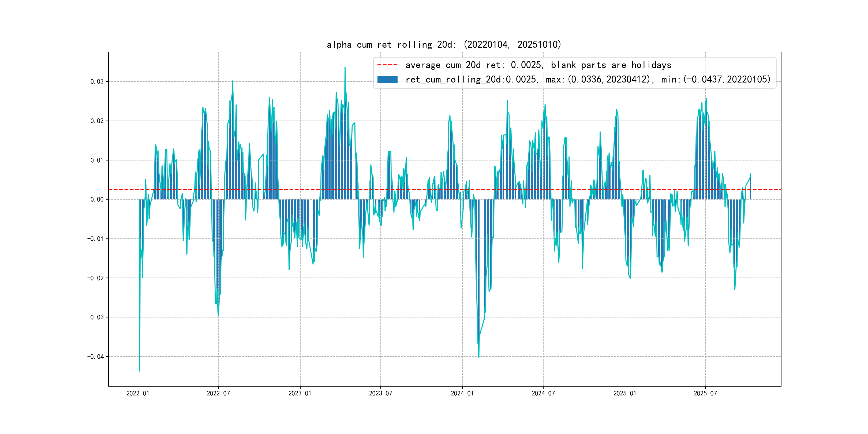This screenshot has height=434, width=868.
Task: Click the minimum spike bottom near 2022-01
Action: point(140,371)
